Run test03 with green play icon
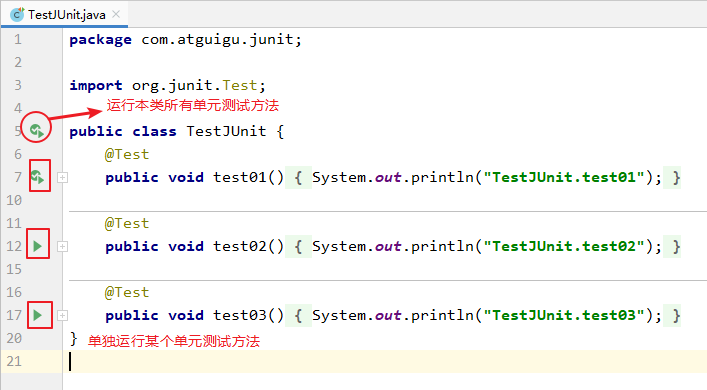The width and height of the screenshot is (707, 390). click(37, 315)
